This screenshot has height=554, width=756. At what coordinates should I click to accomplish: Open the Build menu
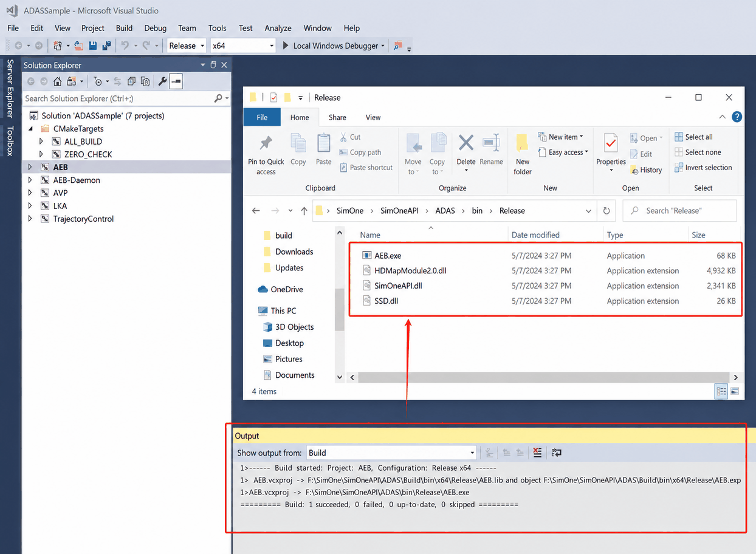tap(124, 28)
